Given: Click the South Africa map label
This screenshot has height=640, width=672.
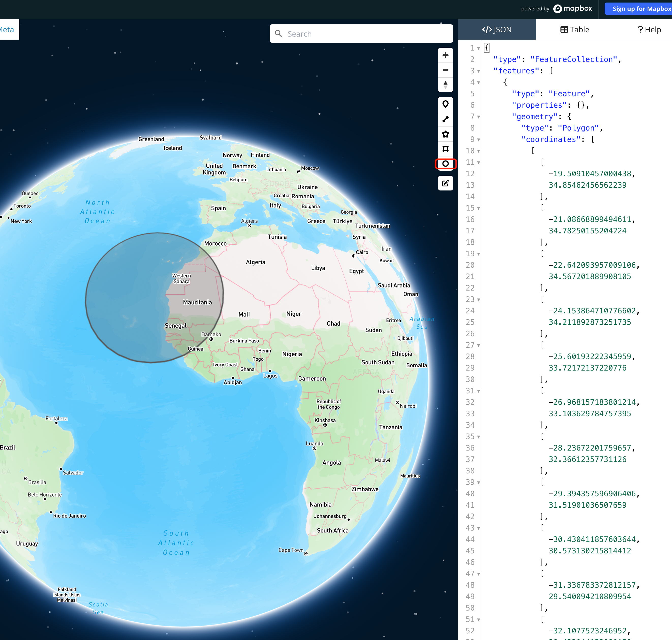Looking at the screenshot, I should tap(333, 531).
